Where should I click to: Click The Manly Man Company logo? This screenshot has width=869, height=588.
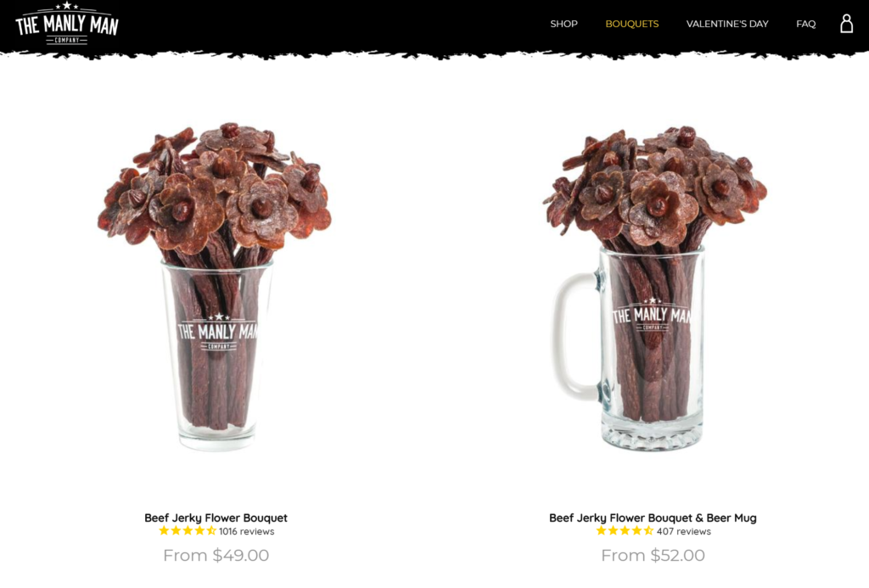tap(67, 23)
